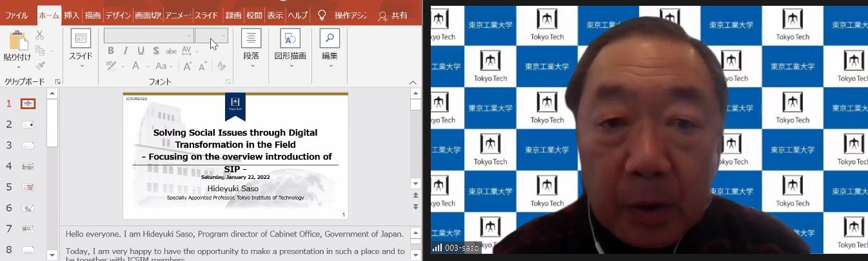Click the Share (共有) button
Screen dimensions: 868x261
pyautogui.click(x=393, y=15)
